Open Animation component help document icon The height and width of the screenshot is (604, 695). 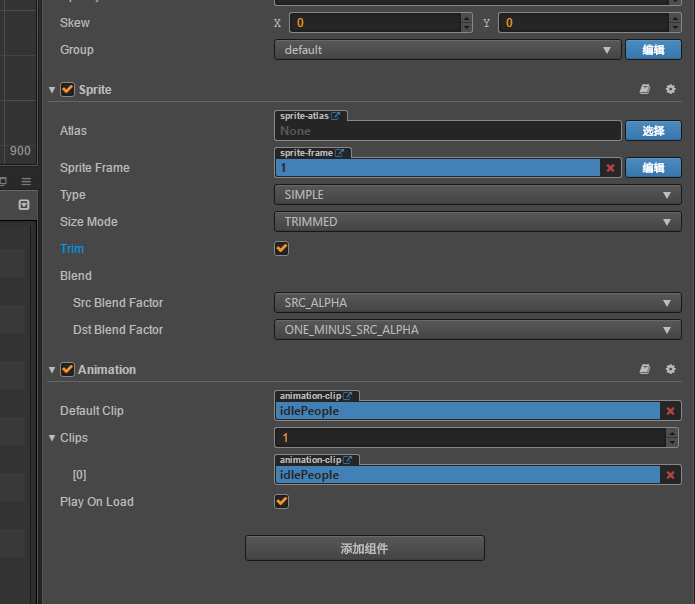644,369
